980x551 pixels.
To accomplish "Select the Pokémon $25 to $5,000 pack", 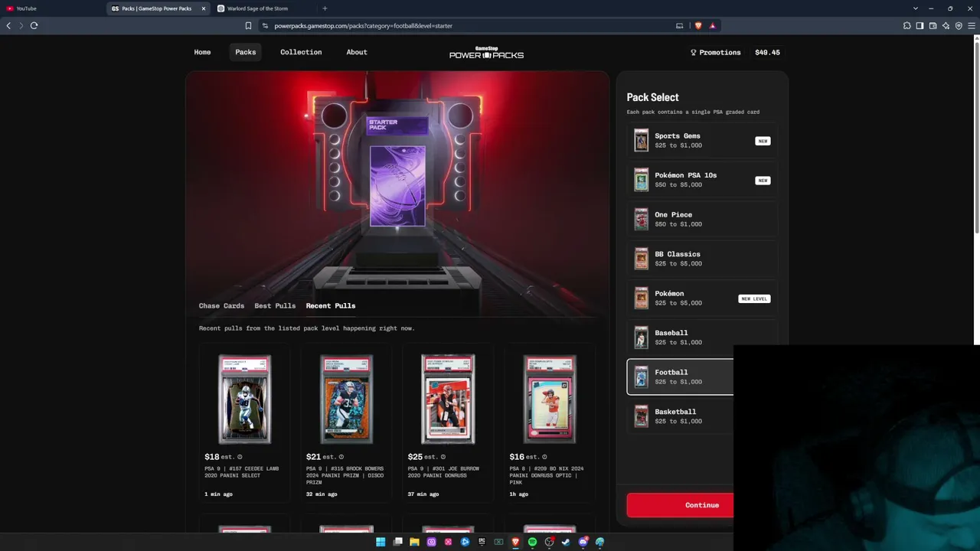I will click(702, 298).
